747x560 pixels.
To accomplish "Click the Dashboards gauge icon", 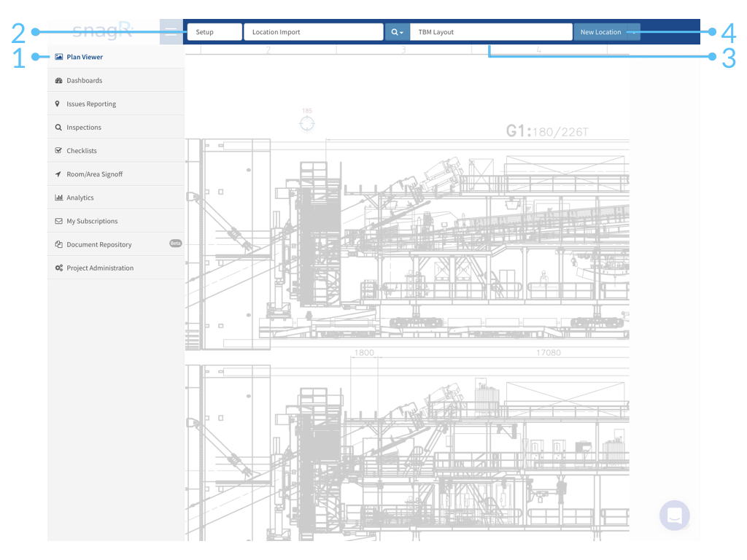I will [58, 80].
